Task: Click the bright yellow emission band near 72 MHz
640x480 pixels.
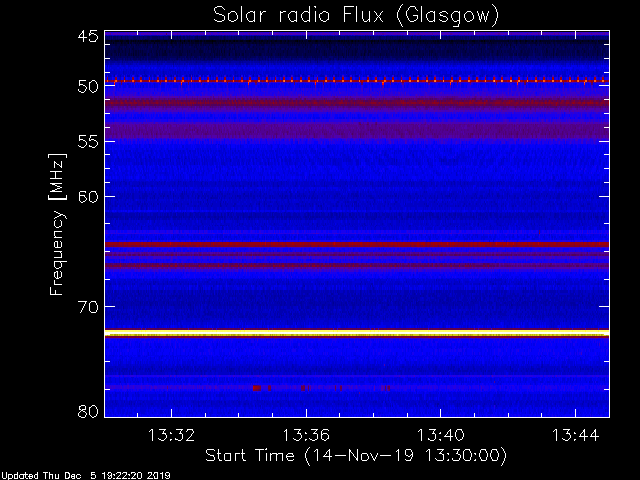Action: click(357, 333)
